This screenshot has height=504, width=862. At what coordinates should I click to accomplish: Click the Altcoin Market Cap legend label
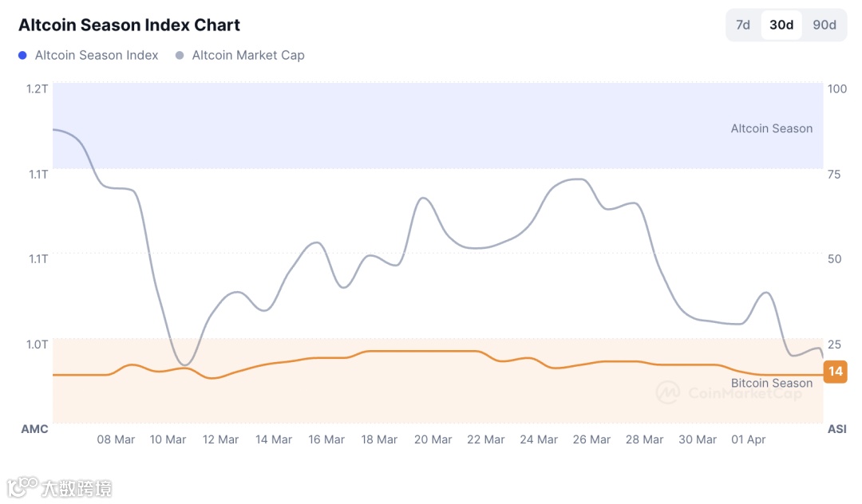(248, 55)
